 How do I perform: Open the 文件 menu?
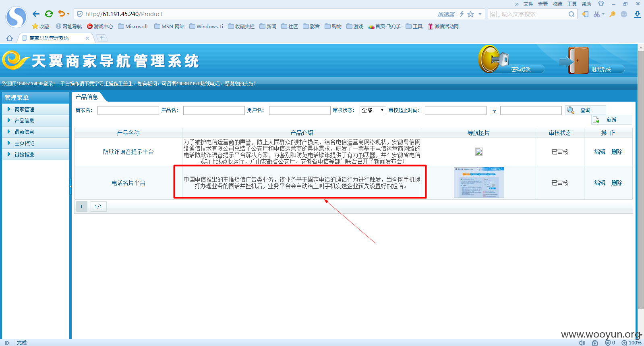[528, 4]
